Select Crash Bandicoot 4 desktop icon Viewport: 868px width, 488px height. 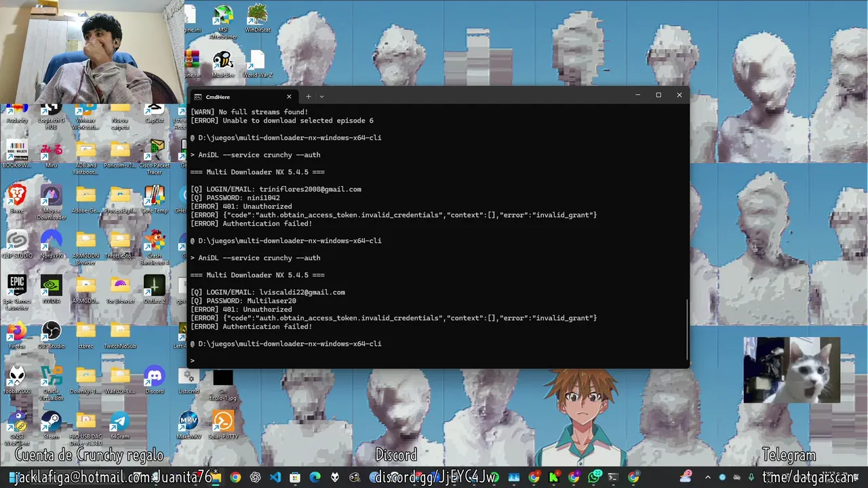click(155, 248)
